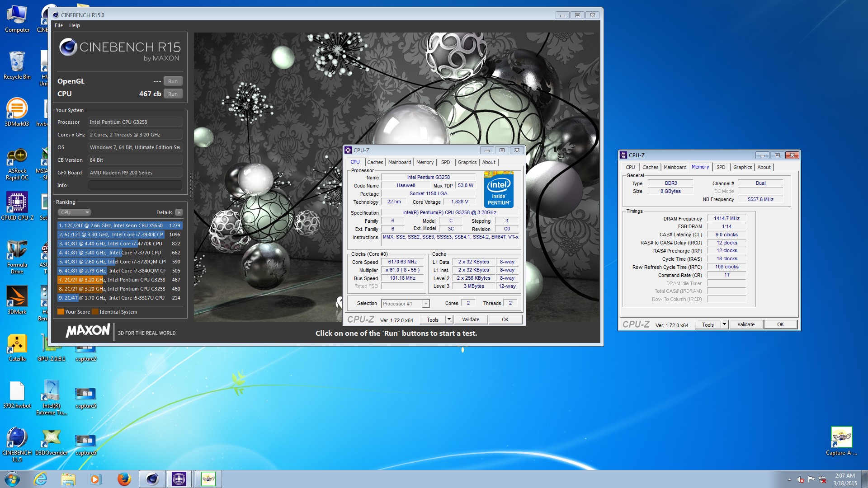Open the capture6 desktop image
The width and height of the screenshot is (868, 488).
pyautogui.click(x=86, y=445)
